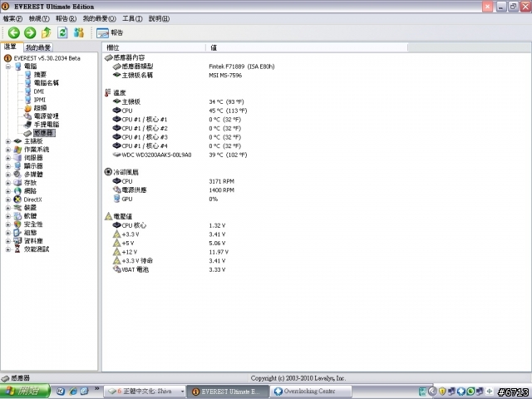Click the Database (資料庫) tree icon
Screen dimensions: 532x399
point(17,241)
